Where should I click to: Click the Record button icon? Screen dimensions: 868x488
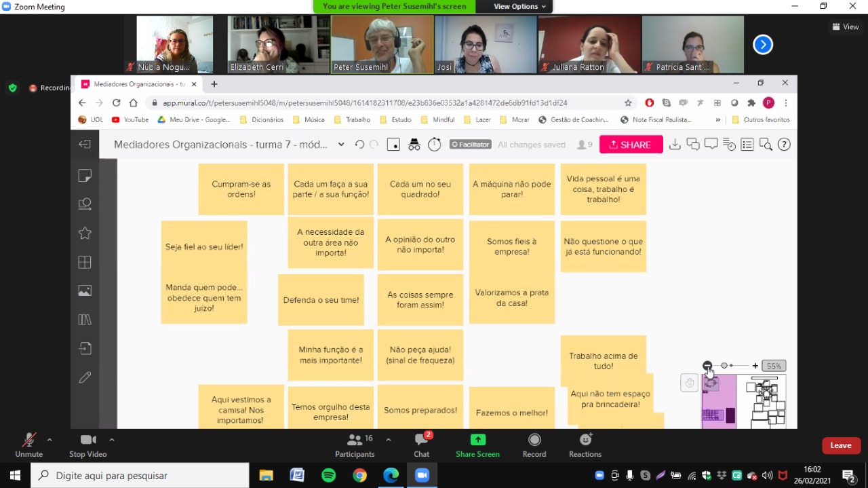coord(534,440)
